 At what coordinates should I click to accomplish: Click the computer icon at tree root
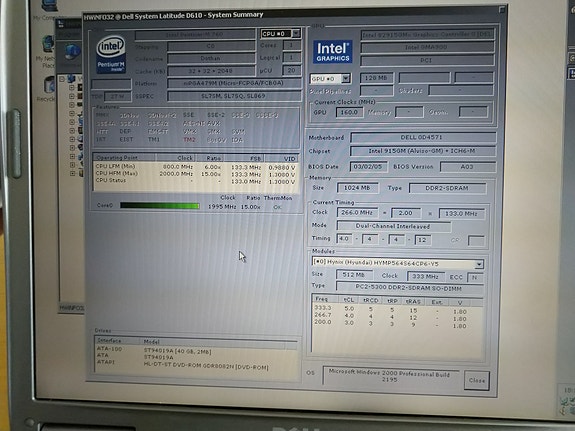tap(71, 78)
